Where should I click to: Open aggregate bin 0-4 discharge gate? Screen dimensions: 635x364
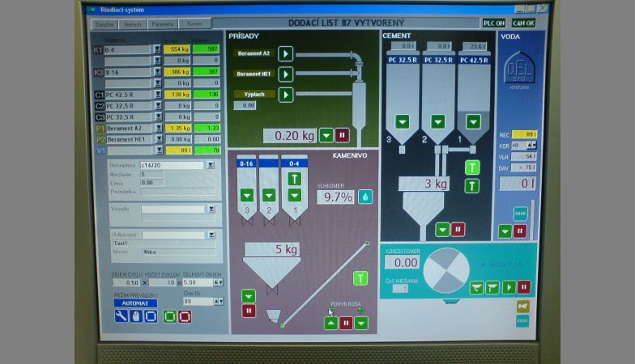pyautogui.click(x=296, y=195)
